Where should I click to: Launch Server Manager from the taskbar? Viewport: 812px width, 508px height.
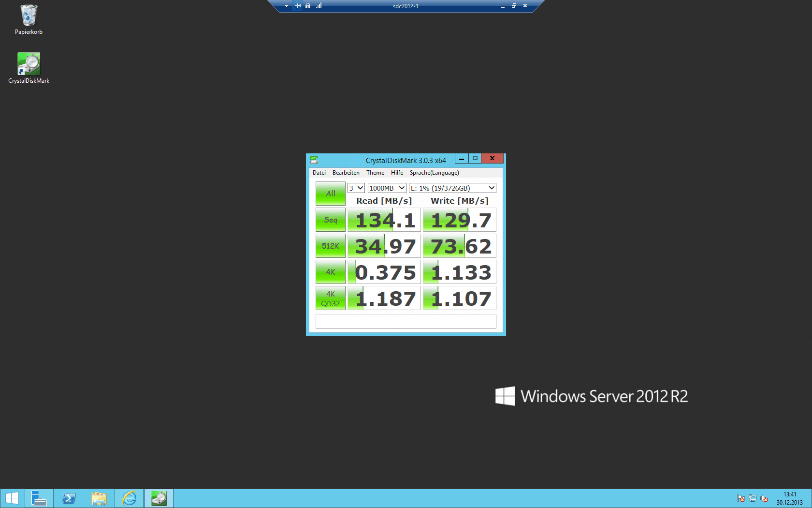(x=39, y=498)
